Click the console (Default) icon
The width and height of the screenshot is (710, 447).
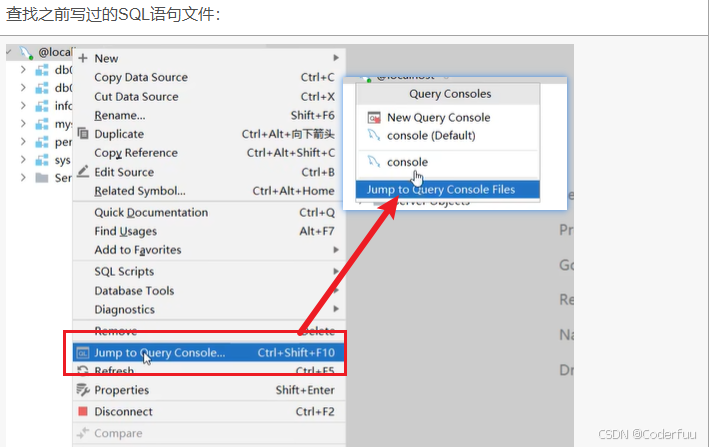coord(374,135)
